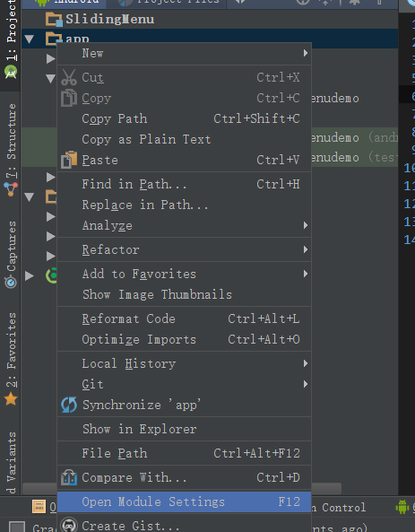
Task: Open the New submenu
Action: (x=184, y=53)
